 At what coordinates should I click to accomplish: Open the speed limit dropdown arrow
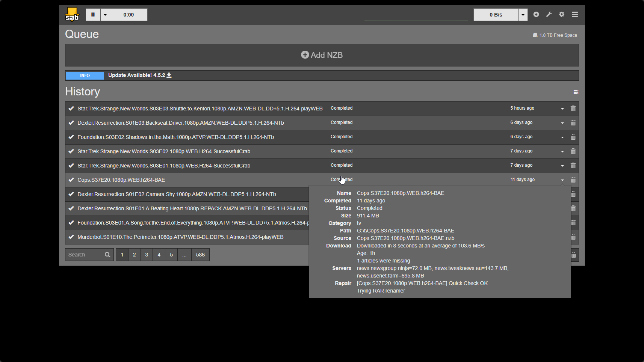pyautogui.click(x=523, y=15)
